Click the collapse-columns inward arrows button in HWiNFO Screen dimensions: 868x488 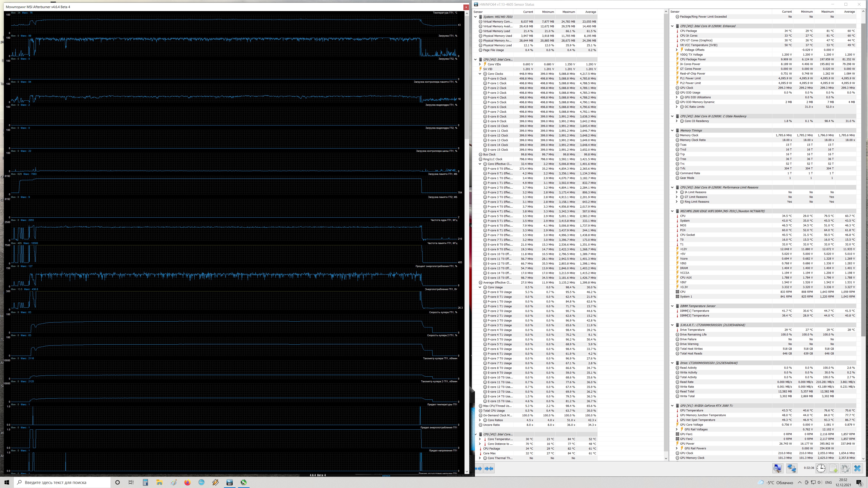point(489,469)
